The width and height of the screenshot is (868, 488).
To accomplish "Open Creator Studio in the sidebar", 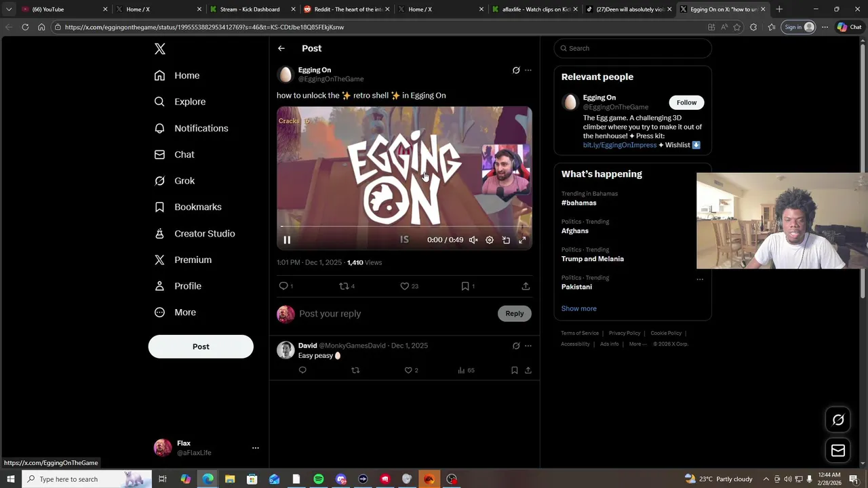I will [x=195, y=233].
